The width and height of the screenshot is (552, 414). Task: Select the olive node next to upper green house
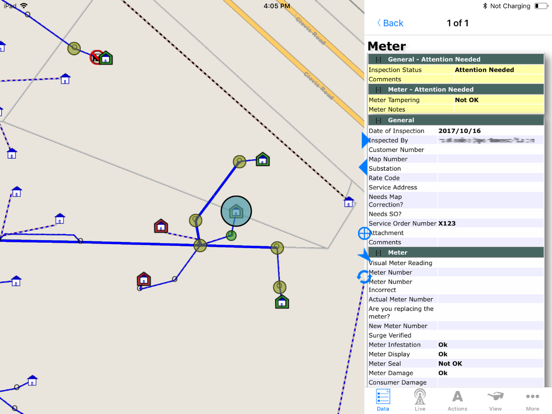pyautogui.click(x=239, y=162)
